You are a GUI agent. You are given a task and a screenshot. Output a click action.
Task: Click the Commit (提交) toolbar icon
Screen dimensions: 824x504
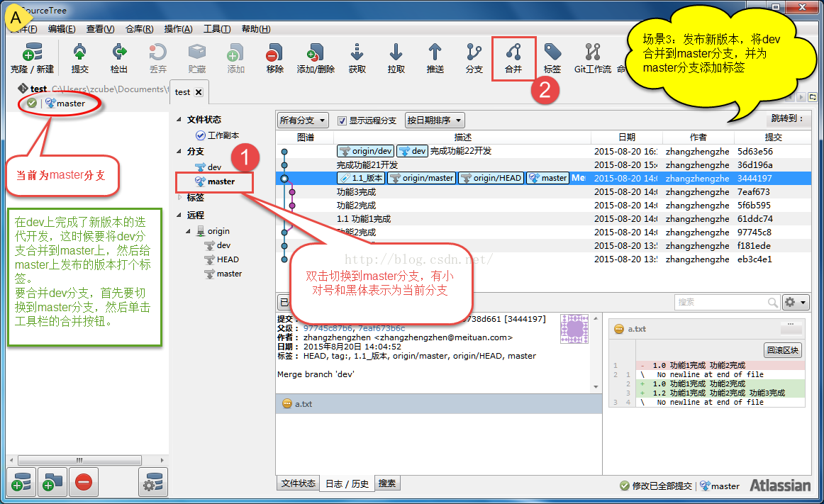tap(80, 58)
